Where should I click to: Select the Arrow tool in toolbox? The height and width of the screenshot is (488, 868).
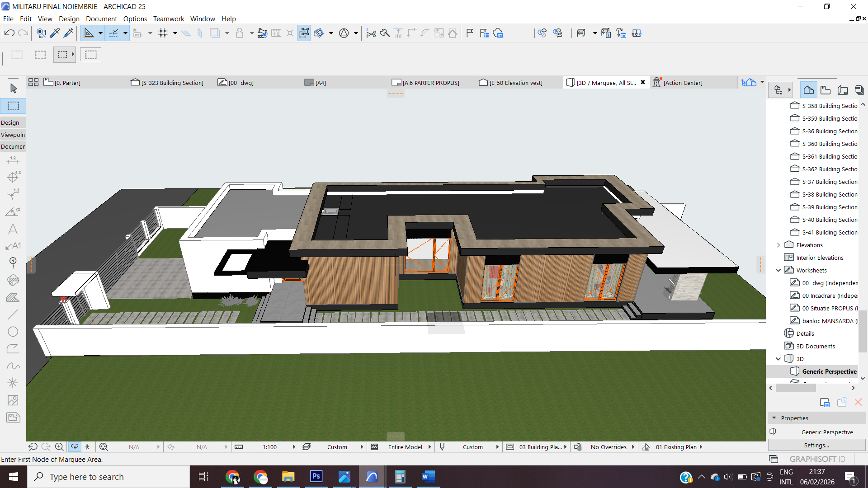click(13, 89)
